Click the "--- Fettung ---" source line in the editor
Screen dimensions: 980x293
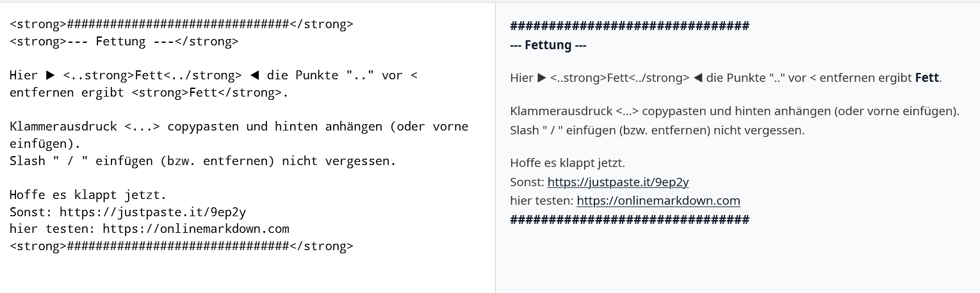[124, 42]
